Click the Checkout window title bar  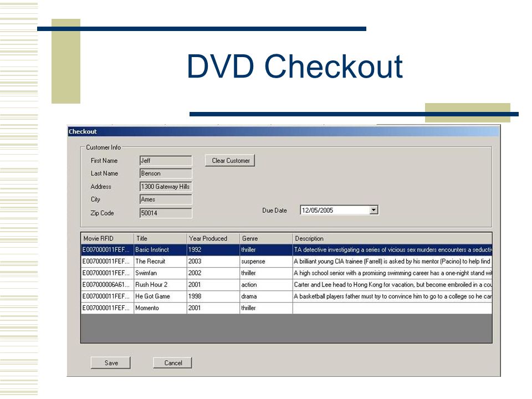click(284, 132)
